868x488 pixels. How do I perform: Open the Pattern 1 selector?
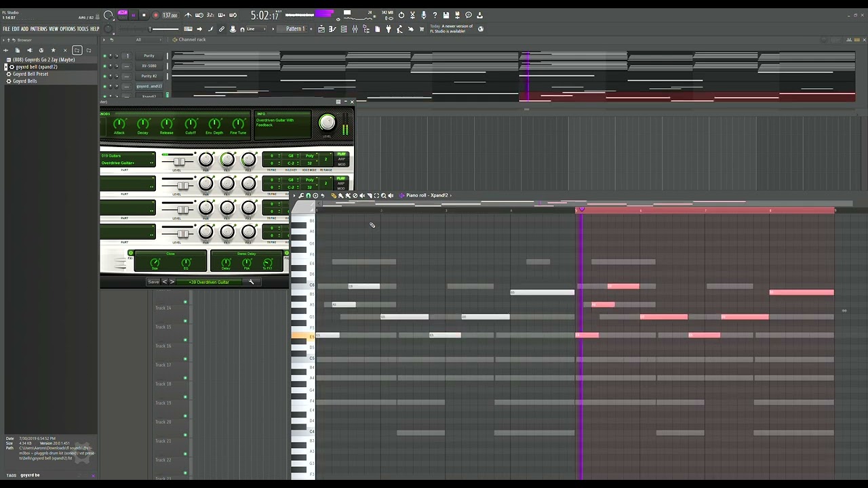pyautogui.click(x=295, y=29)
